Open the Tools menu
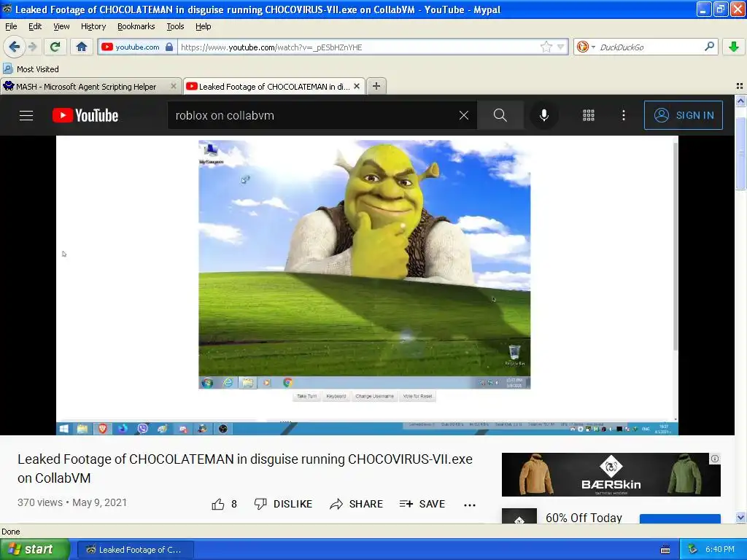Screen dimensions: 747x560 (175, 26)
